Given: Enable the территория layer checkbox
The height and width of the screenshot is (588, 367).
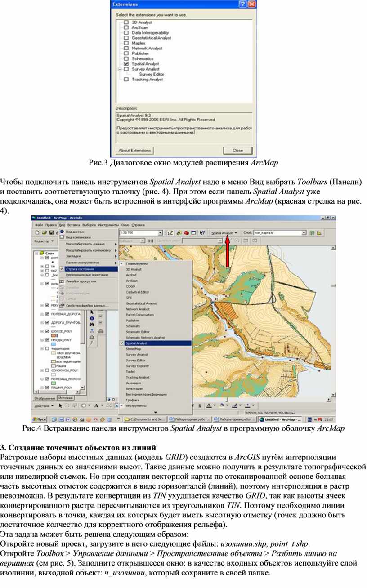Looking at the screenshot, I should pyautogui.click(x=47, y=348).
